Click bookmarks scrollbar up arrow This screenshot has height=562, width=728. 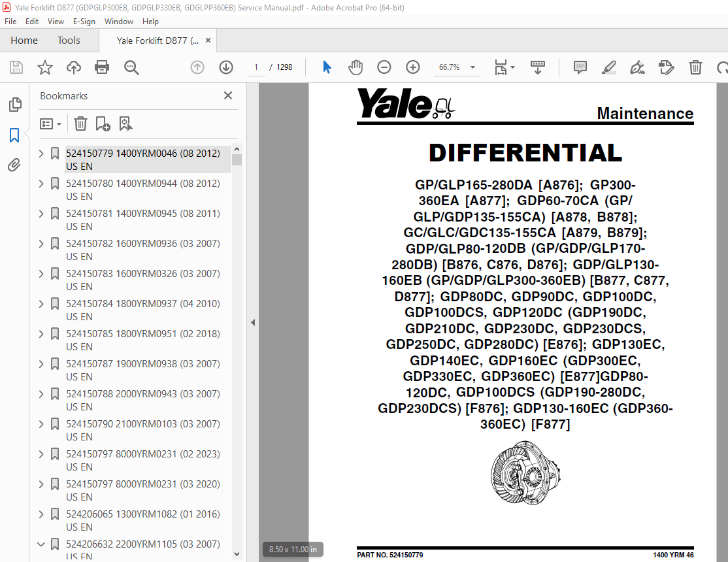click(x=237, y=149)
